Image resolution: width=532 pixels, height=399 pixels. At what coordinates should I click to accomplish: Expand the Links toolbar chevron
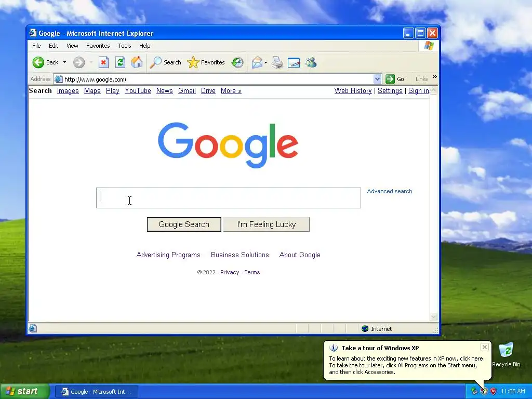435,77
